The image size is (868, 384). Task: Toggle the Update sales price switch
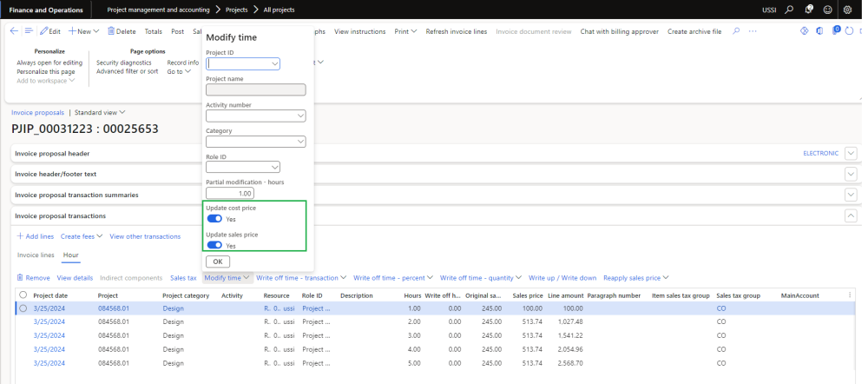(x=214, y=246)
